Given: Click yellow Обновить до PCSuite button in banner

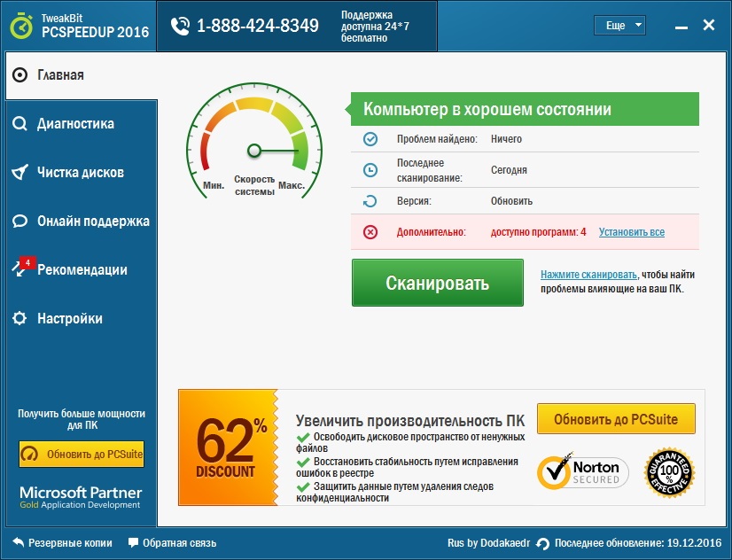Looking at the screenshot, I should coord(616,418).
